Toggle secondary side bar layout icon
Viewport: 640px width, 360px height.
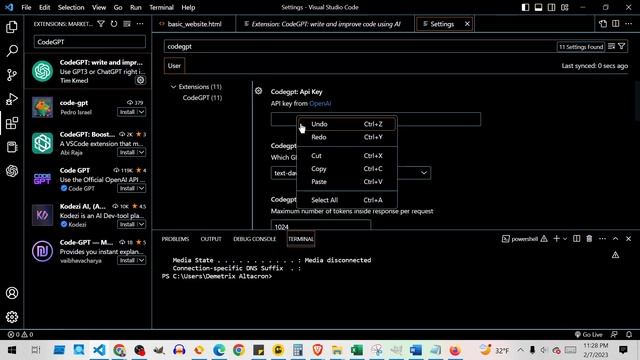point(551,7)
